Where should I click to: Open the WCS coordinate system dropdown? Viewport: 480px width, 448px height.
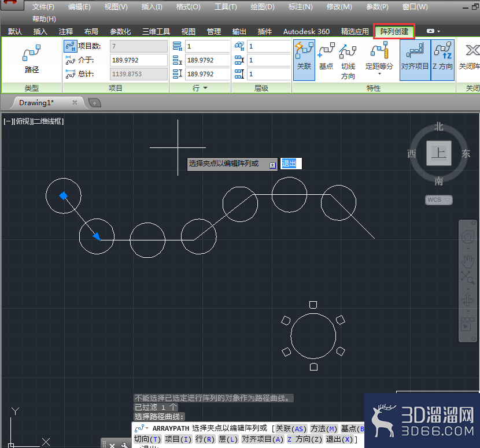pyautogui.click(x=439, y=200)
